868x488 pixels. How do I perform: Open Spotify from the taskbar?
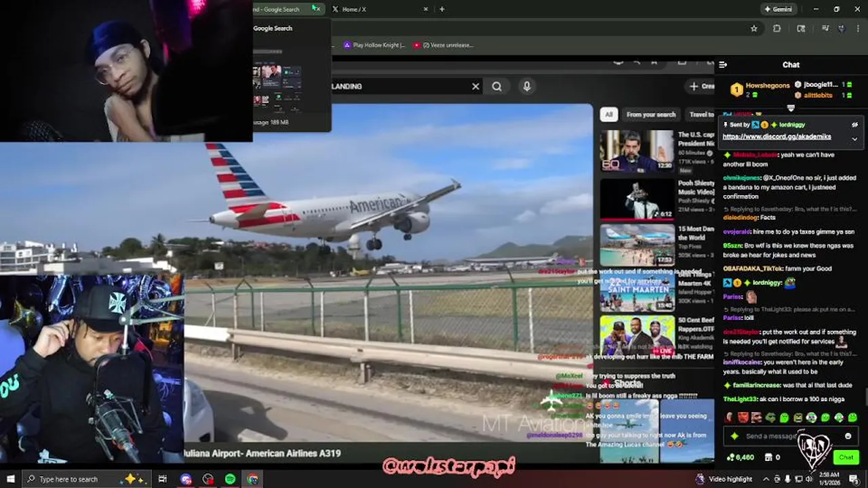230,479
